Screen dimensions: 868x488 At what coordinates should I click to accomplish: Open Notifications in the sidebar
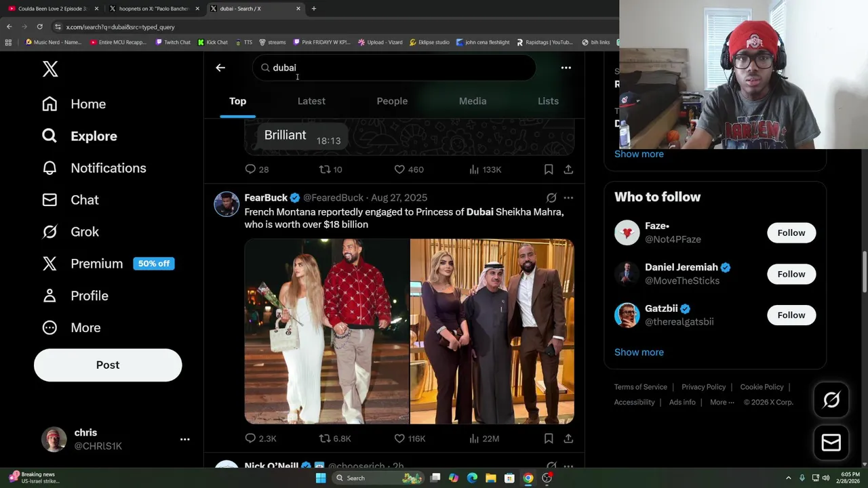(94, 167)
